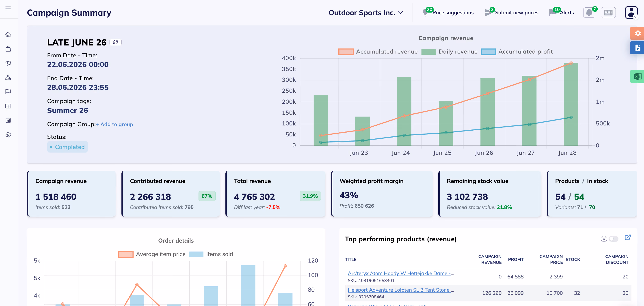Toggle the Items sold legend

coord(211,254)
